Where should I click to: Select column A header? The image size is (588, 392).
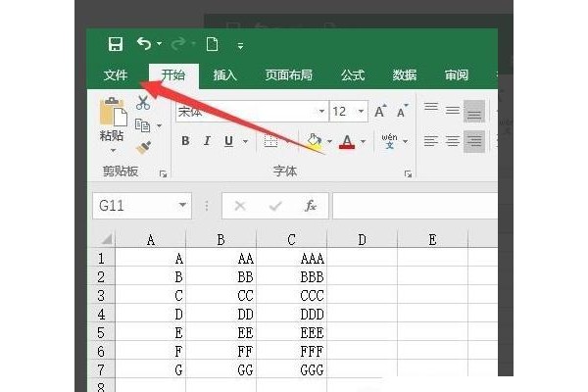point(150,239)
